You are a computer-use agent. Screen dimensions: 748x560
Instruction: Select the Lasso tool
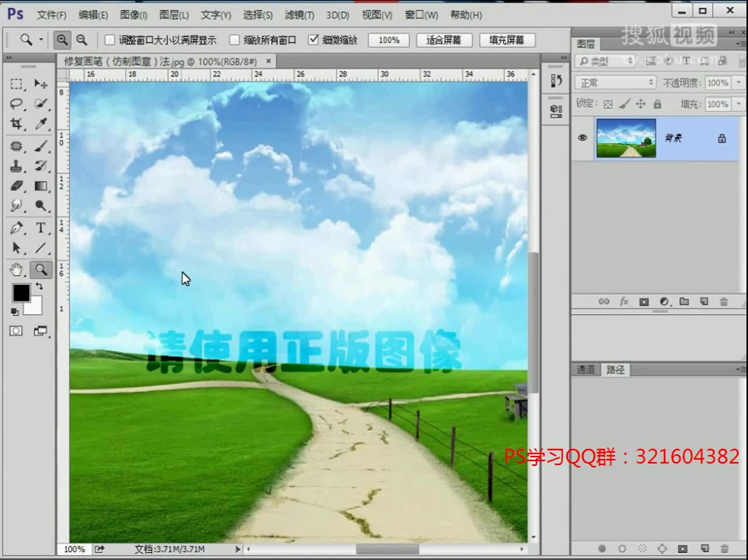[x=16, y=104]
